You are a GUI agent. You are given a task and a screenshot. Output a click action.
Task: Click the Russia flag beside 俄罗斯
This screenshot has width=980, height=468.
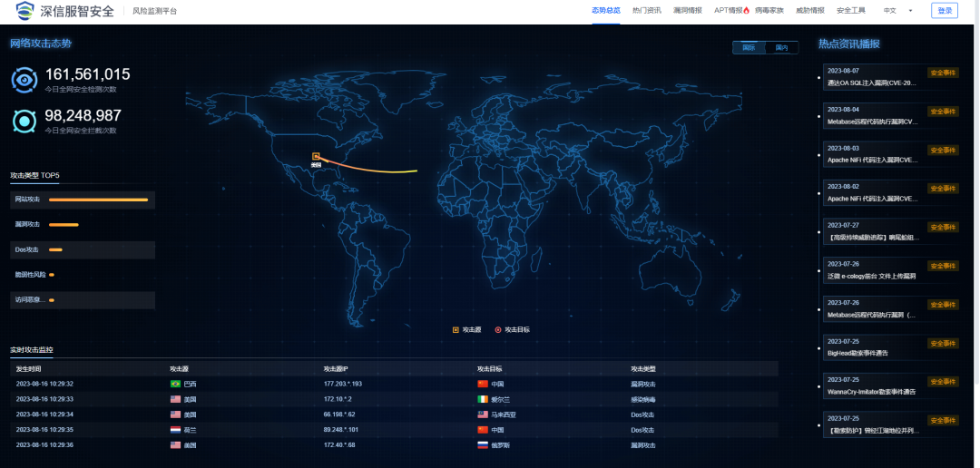click(482, 445)
